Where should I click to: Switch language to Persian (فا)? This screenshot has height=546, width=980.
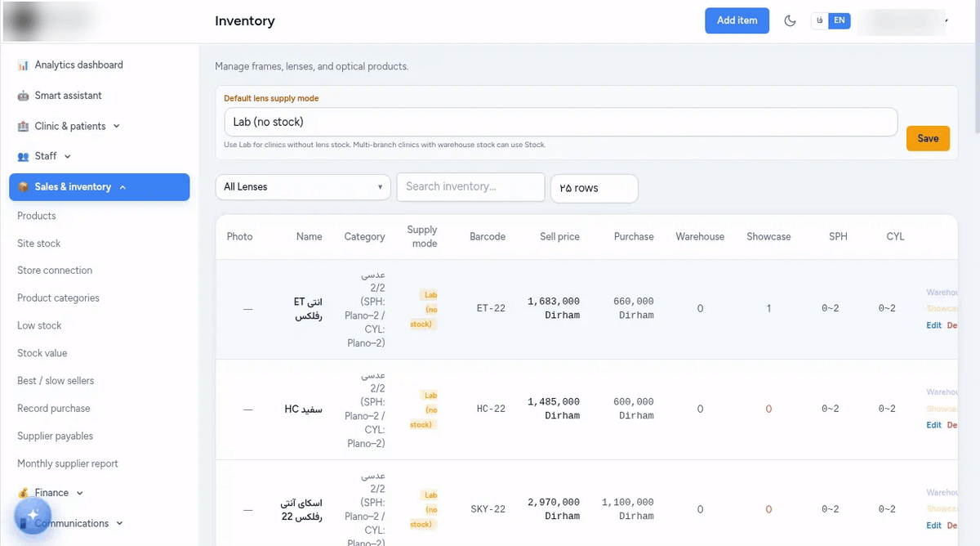coord(820,20)
